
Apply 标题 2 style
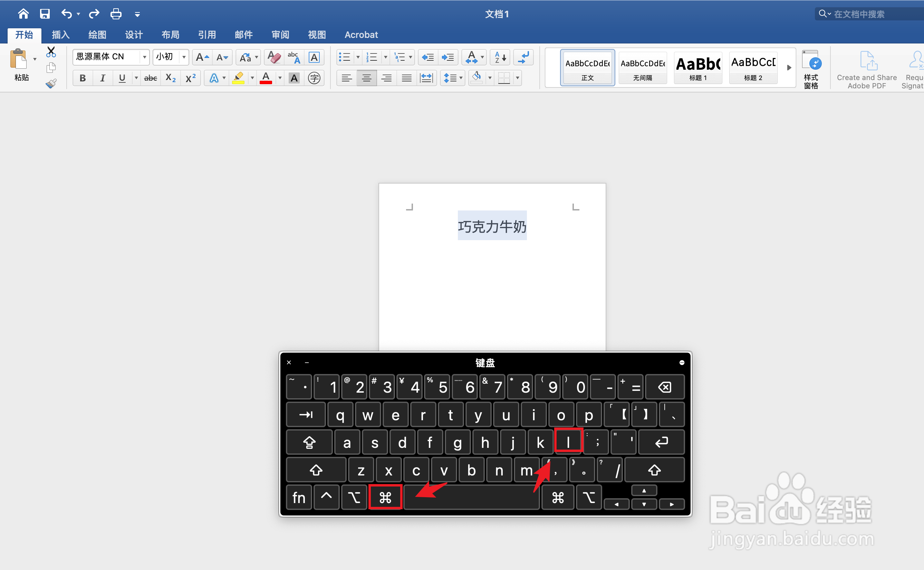pos(753,68)
